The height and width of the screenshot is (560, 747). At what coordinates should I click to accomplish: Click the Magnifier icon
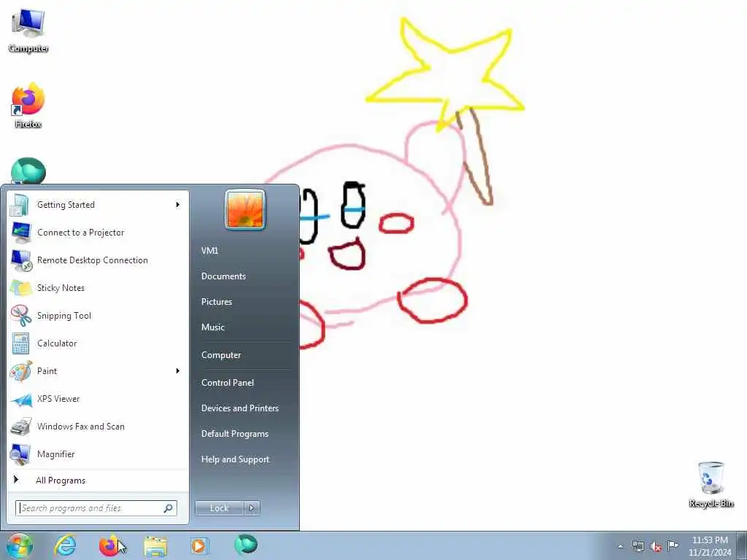coord(20,454)
